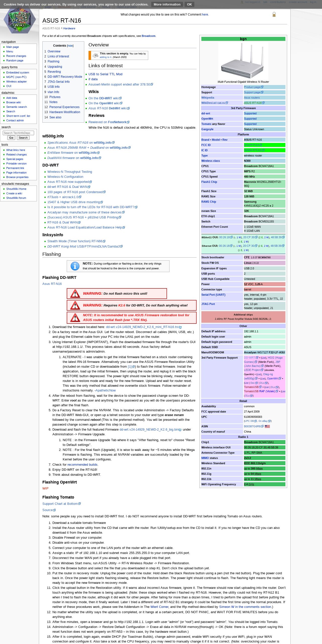
Task: Click 'create account' in top bar
Action: coord(298,2)
